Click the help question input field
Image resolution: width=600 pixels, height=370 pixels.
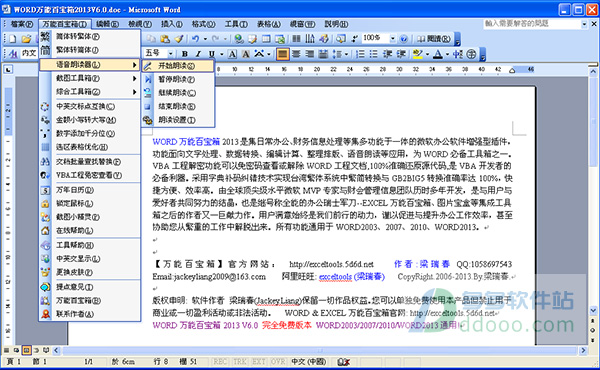coord(532,24)
